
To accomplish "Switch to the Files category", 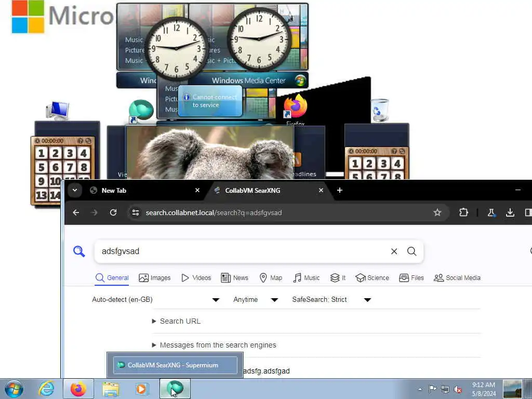I will pyautogui.click(x=411, y=278).
